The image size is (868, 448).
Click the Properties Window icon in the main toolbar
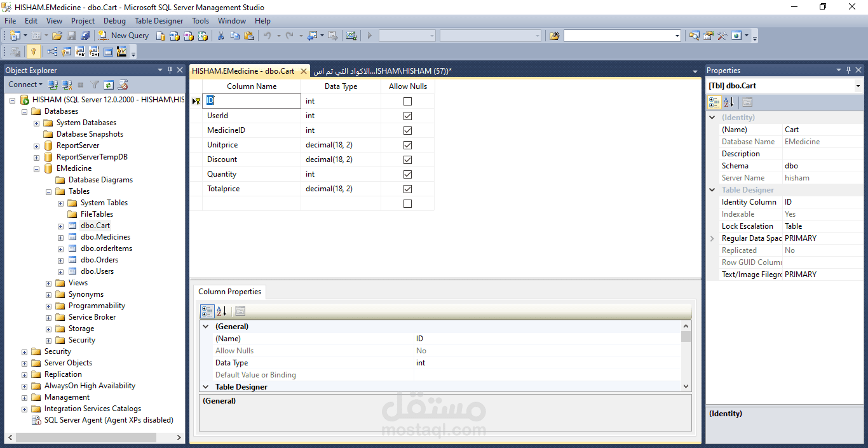708,36
